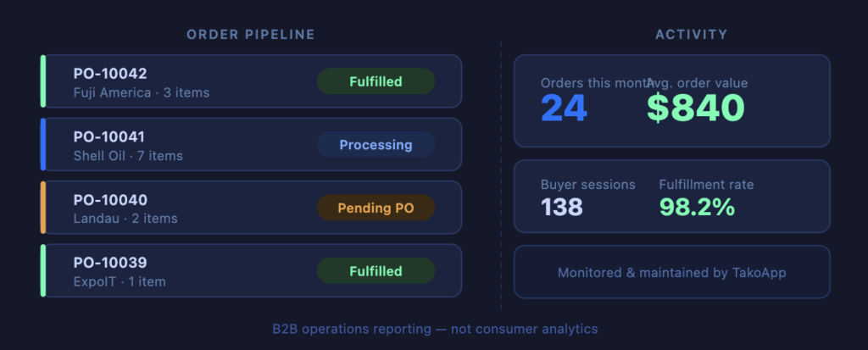This screenshot has height=350, width=868.
Task: Click the green status bar on PO-10042
Action: pyautogui.click(x=42, y=81)
